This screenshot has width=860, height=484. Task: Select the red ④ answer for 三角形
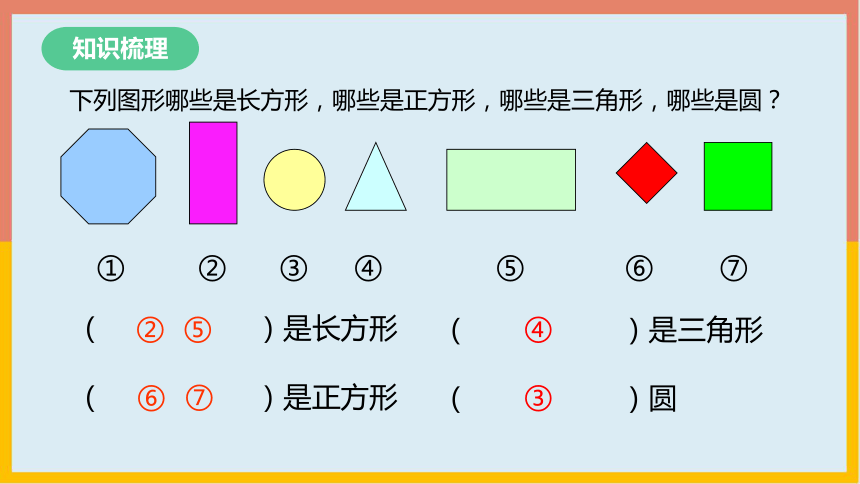coord(538,330)
